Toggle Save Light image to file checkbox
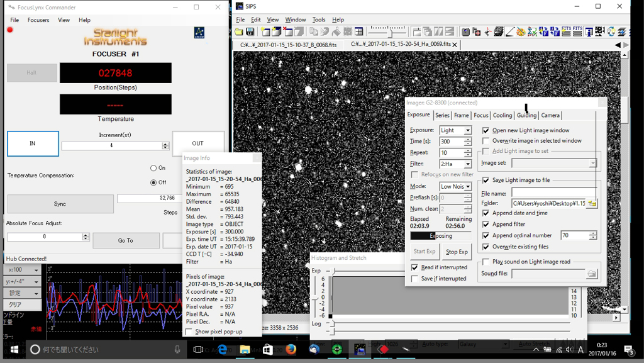Viewport: 644px width, 363px height. (x=486, y=180)
